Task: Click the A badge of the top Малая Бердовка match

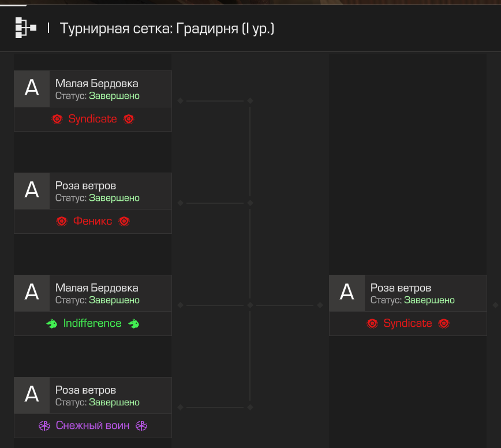Action: pos(32,88)
